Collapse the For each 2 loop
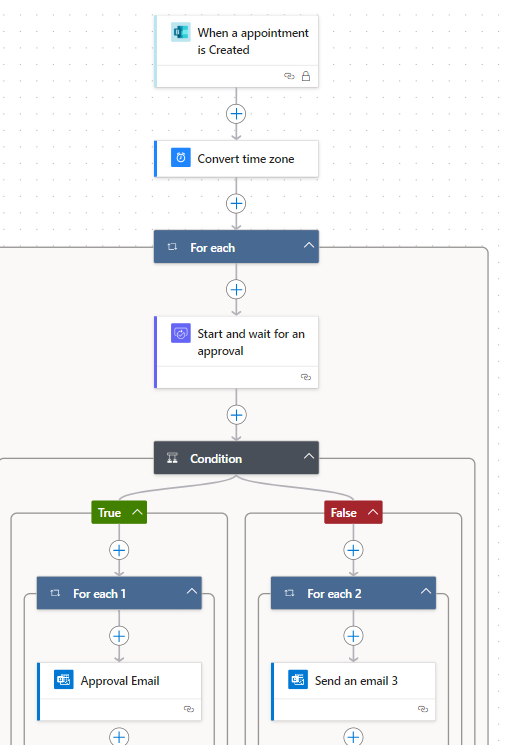The width and height of the screenshot is (508, 745). coord(426,591)
